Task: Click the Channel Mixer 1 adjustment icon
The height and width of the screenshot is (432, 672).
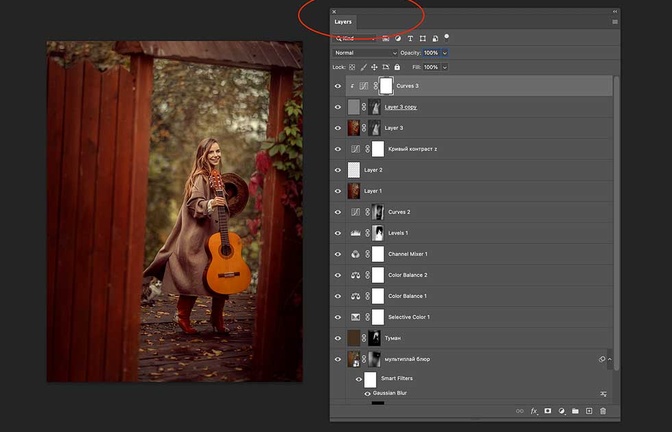Action: click(355, 254)
